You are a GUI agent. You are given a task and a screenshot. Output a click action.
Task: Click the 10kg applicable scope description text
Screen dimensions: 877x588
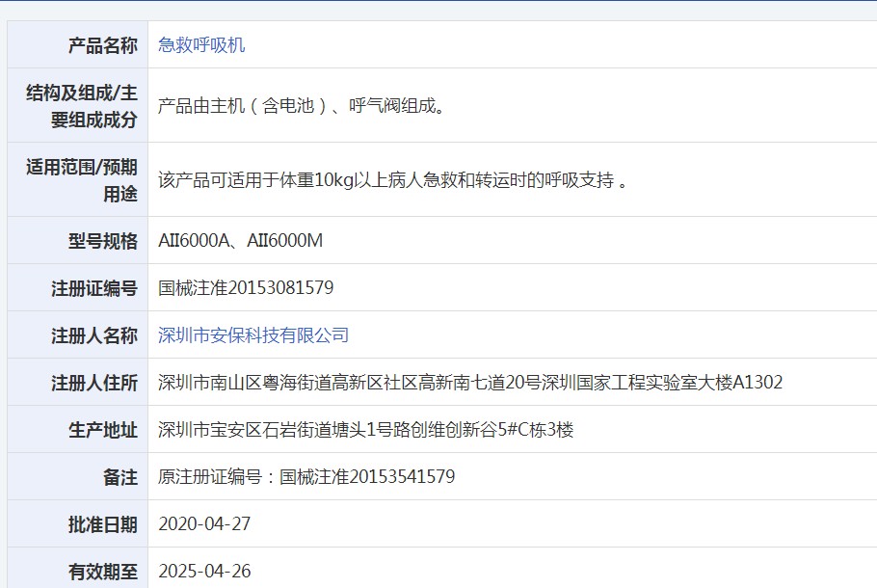click(393, 180)
